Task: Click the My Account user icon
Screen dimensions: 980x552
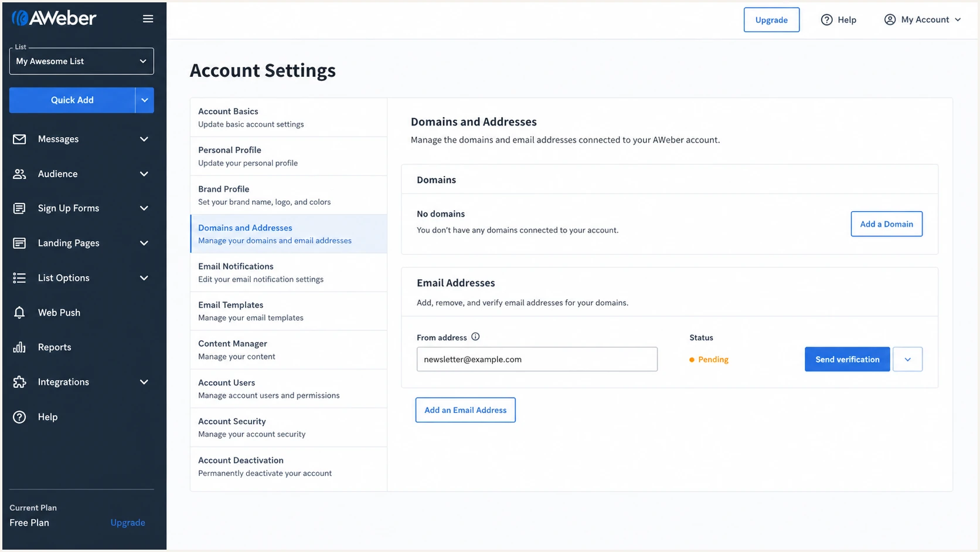Action: click(x=890, y=19)
